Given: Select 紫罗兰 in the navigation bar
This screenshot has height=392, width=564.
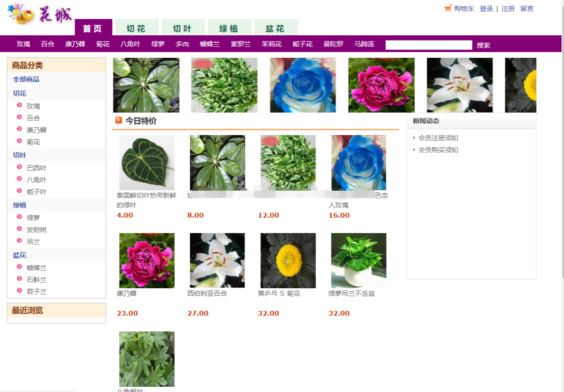Looking at the screenshot, I should click(241, 44).
